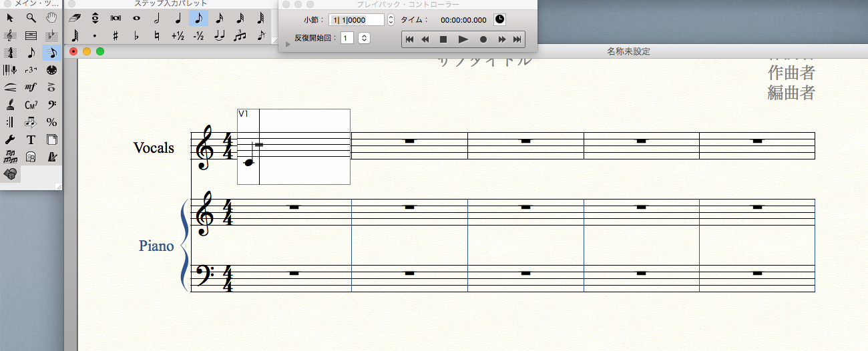The width and height of the screenshot is (868, 351).
Task: Select the Expression mf tool
Action: (31, 87)
